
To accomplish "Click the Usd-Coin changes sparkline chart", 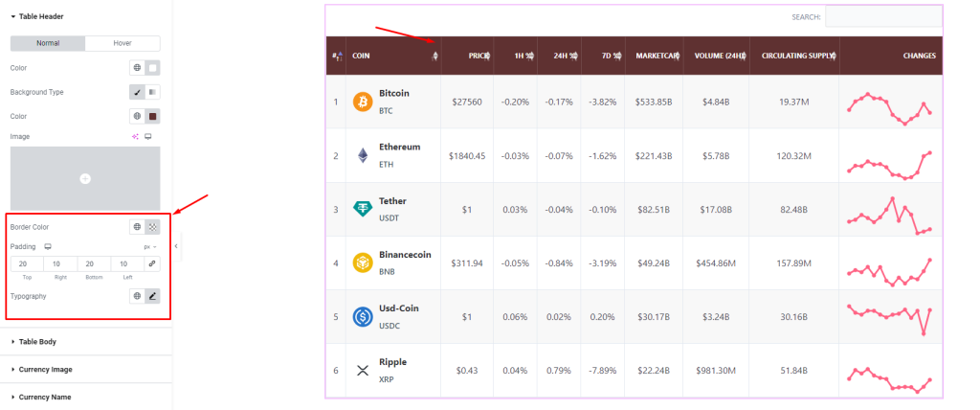I will point(890,319).
